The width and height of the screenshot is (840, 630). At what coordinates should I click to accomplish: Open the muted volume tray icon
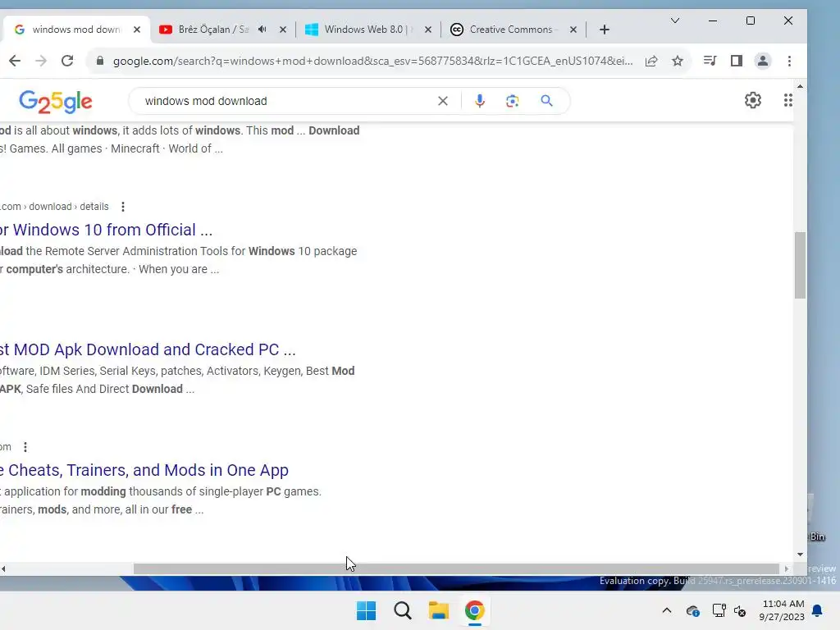point(740,610)
